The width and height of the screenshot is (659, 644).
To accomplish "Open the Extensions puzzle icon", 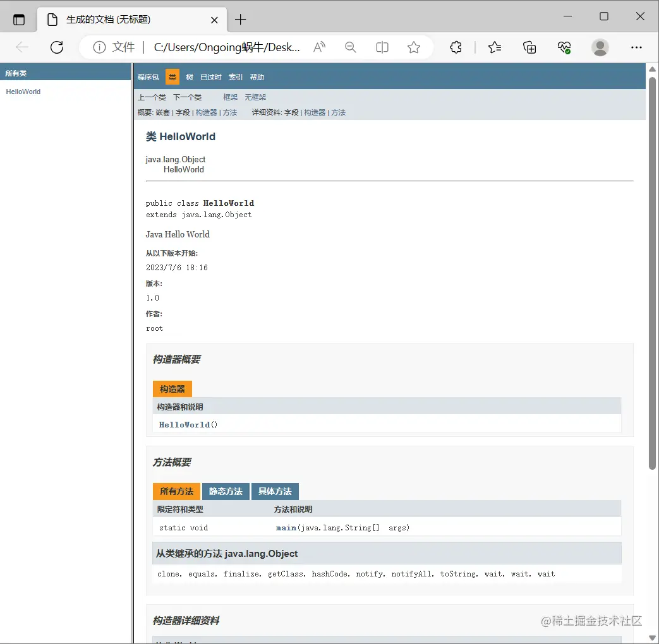I will point(456,47).
